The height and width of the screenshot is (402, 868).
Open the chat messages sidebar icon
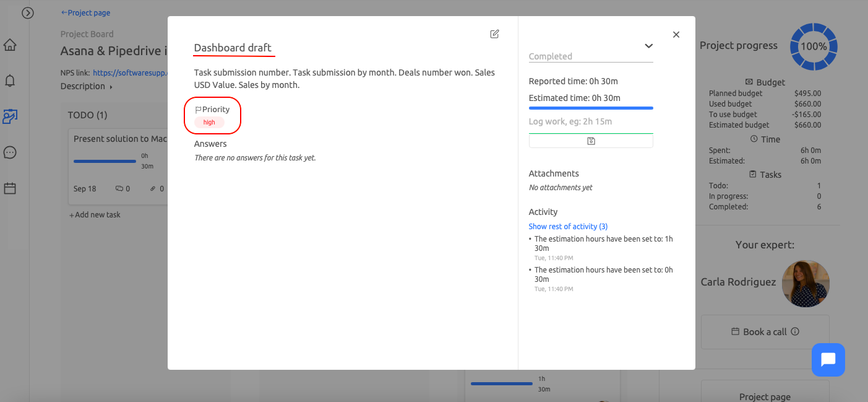10,152
